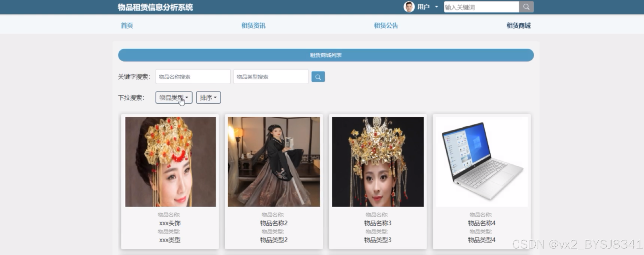The height and width of the screenshot is (255, 644).
Task: Select the 租赁商城 navigation tab
Action: tap(519, 25)
